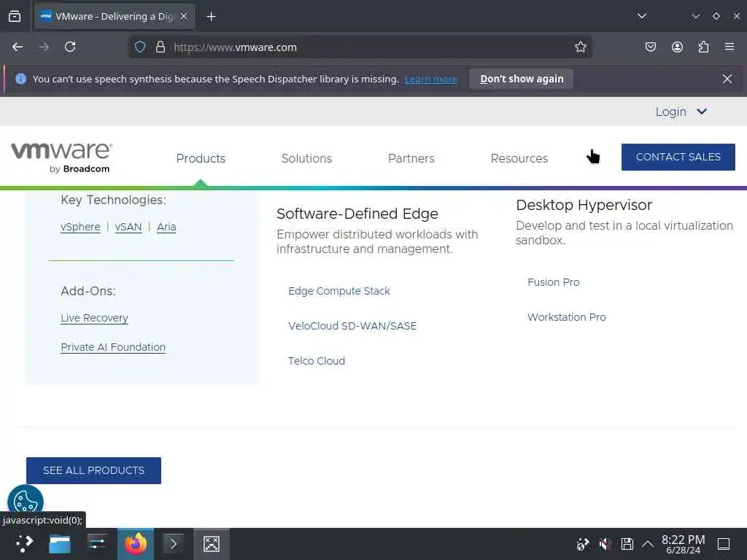Image resolution: width=747 pixels, height=560 pixels.
Task: Click the show desktop taskbar icon
Action: pyautogui.click(x=724, y=544)
